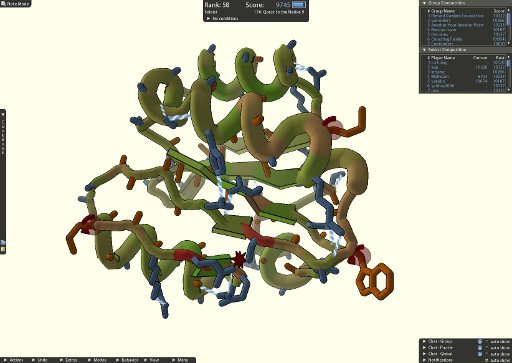Toggle auto show for Notifications
This screenshot has width=512, height=363.
(x=487, y=360)
